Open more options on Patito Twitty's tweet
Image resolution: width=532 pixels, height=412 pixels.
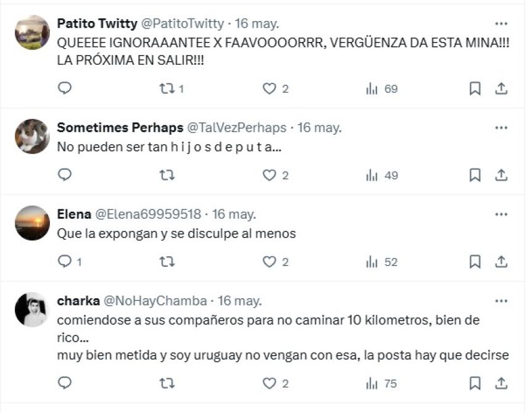click(x=501, y=24)
